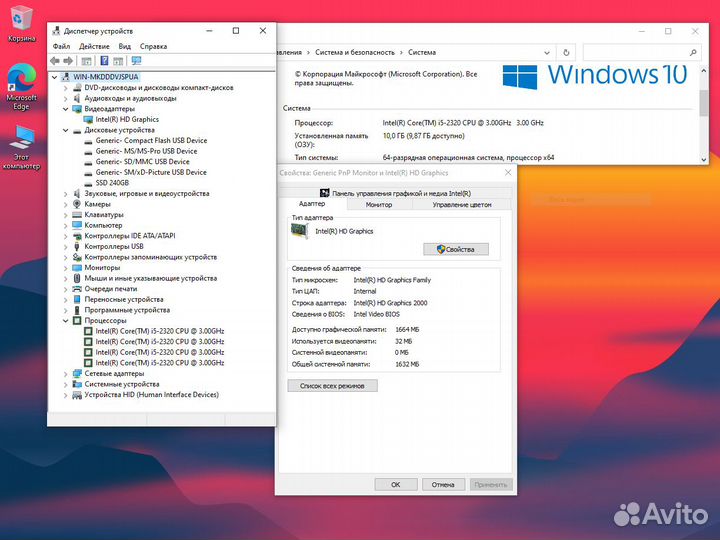Click Back arrow in Device Manager toolbar
Image resolution: width=720 pixels, height=540 pixels.
coord(55,61)
